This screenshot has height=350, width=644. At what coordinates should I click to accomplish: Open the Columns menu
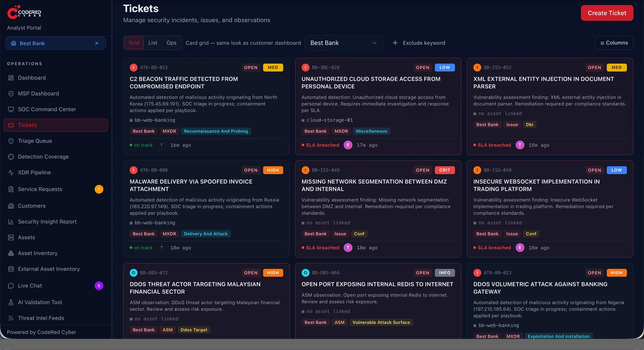[614, 43]
